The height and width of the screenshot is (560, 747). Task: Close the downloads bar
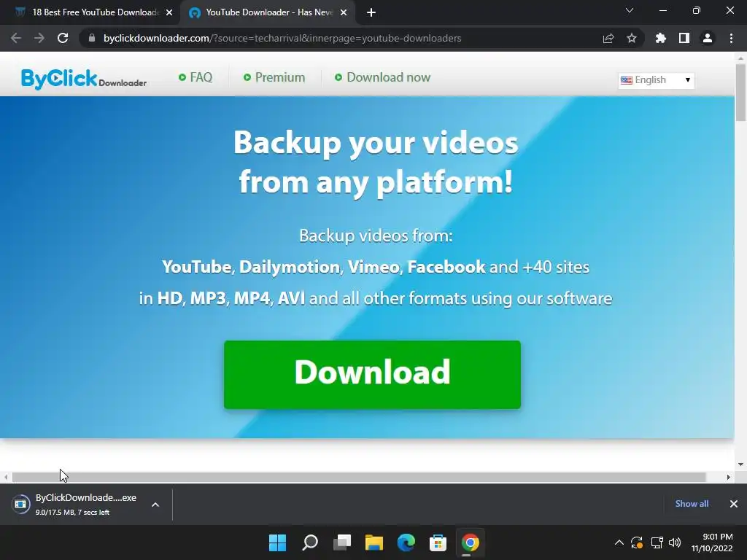point(734,504)
